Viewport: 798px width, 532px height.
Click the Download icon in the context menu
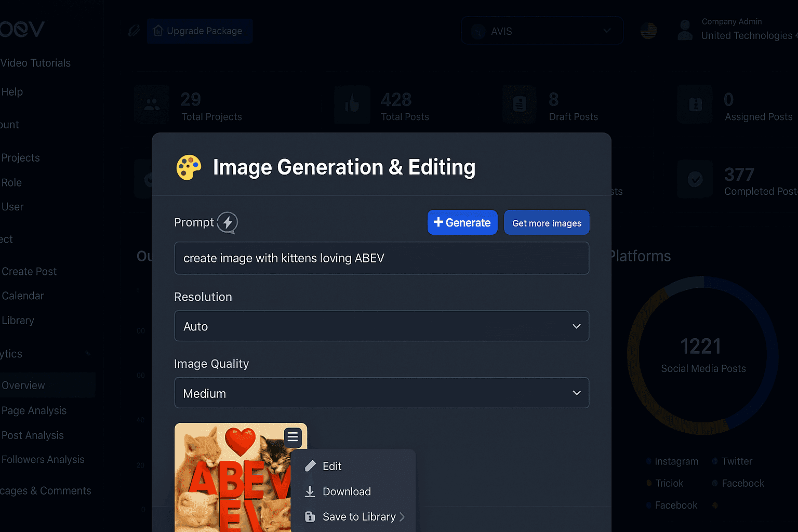tap(311, 491)
